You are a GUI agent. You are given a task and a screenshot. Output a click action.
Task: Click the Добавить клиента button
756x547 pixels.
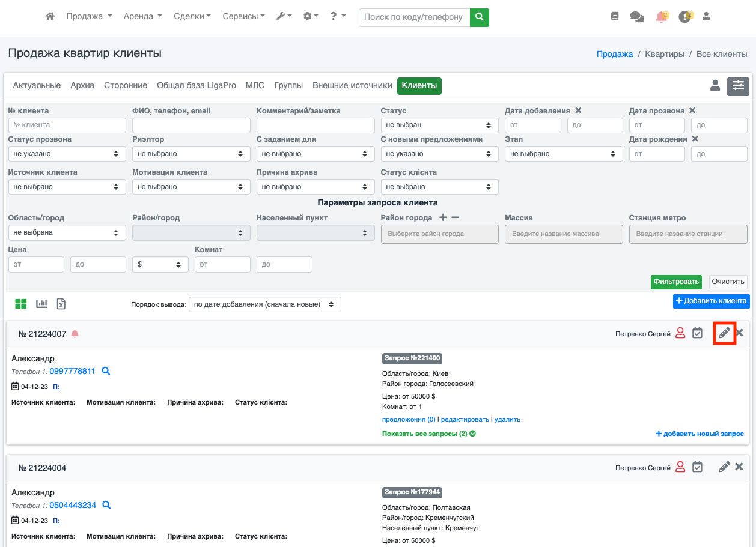(711, 301)
